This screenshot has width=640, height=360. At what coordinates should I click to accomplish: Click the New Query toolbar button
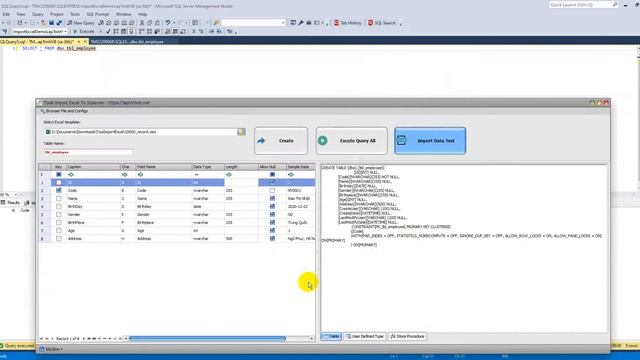tap(80, 23)
